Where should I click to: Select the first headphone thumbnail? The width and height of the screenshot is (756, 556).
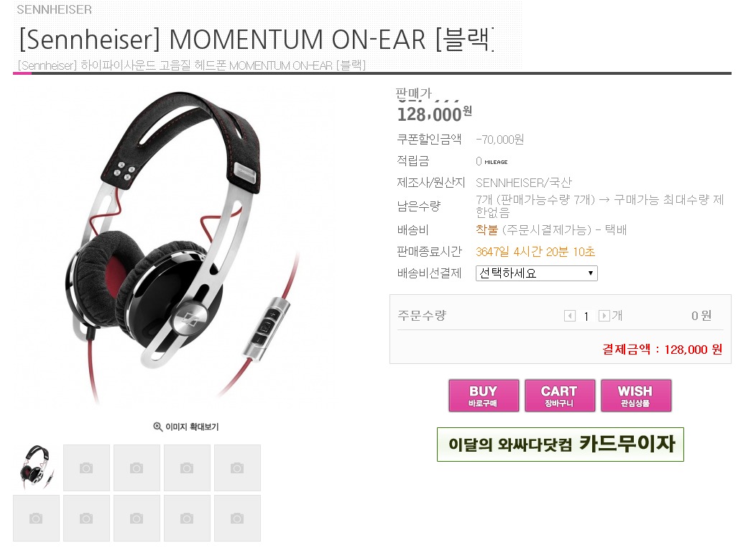(x=36, y=468)
